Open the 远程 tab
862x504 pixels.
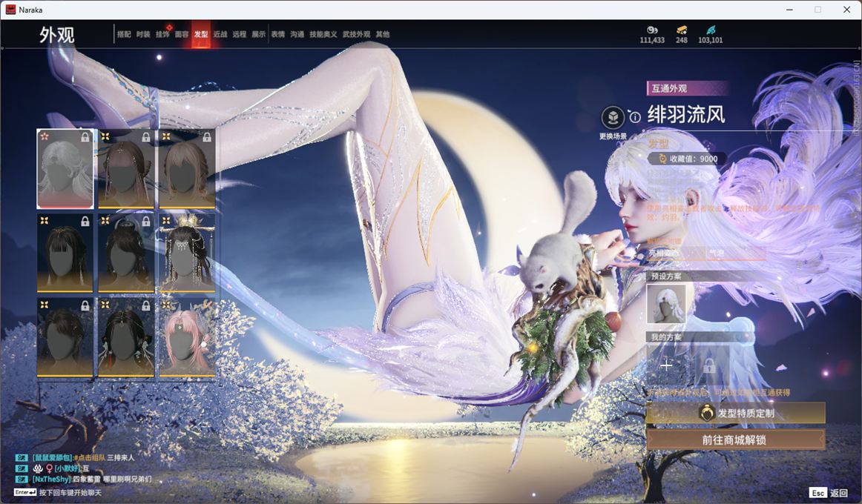click(240, 34)
